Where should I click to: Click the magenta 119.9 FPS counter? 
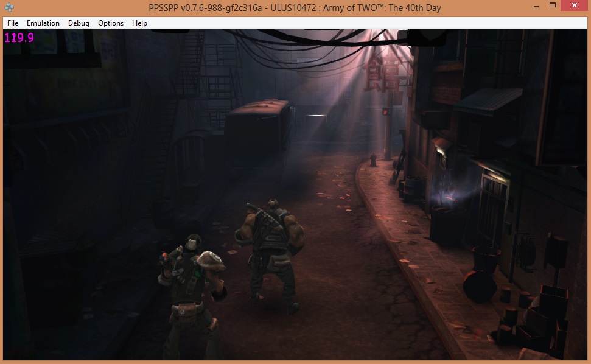19,38
